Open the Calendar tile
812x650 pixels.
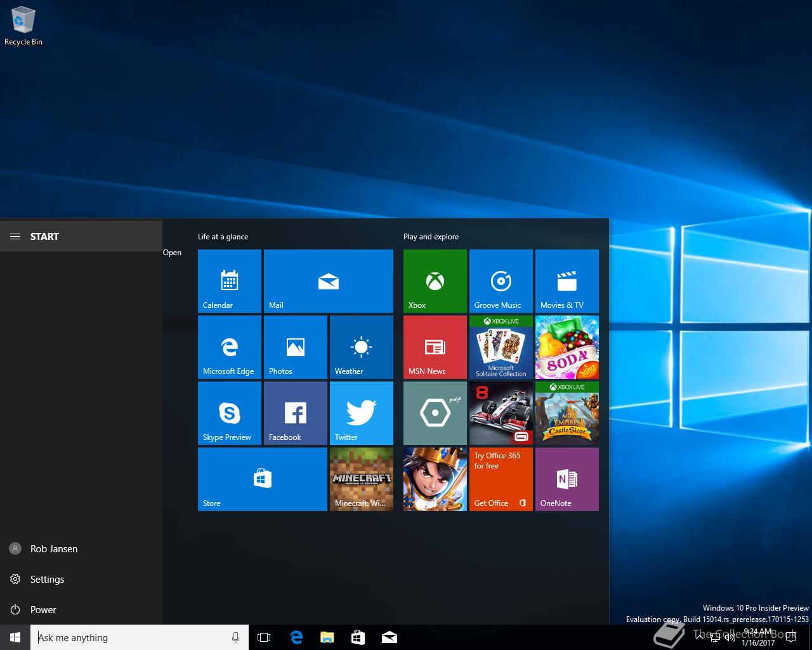[229, 281]
